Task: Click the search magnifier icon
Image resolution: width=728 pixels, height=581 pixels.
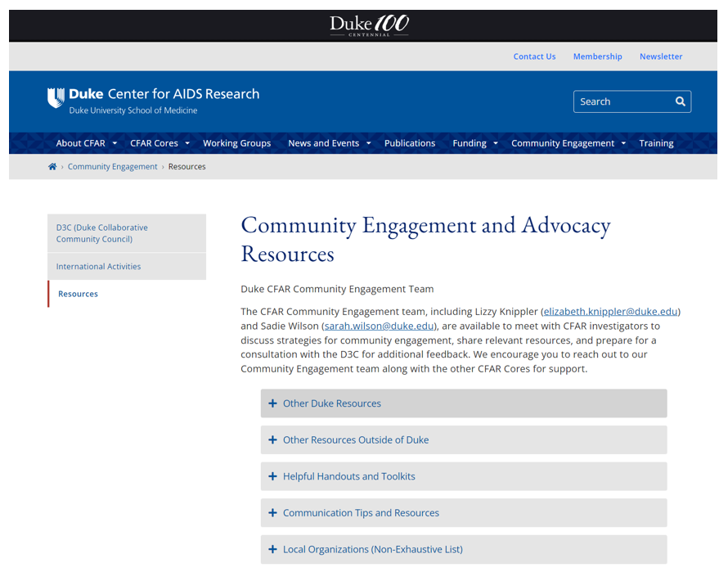Action: (681, 101)
